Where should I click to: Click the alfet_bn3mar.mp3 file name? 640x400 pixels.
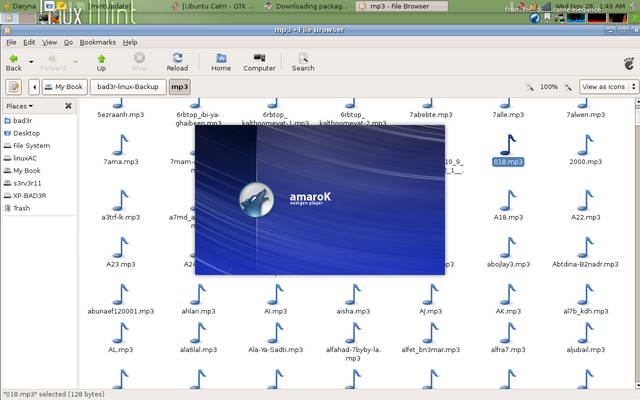(431, 350)
